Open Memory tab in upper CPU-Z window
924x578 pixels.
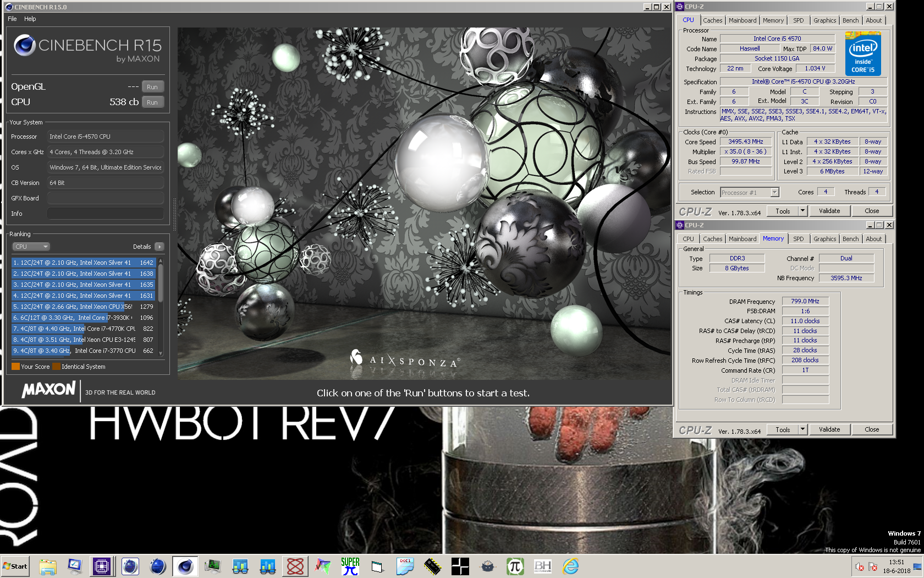773,20
